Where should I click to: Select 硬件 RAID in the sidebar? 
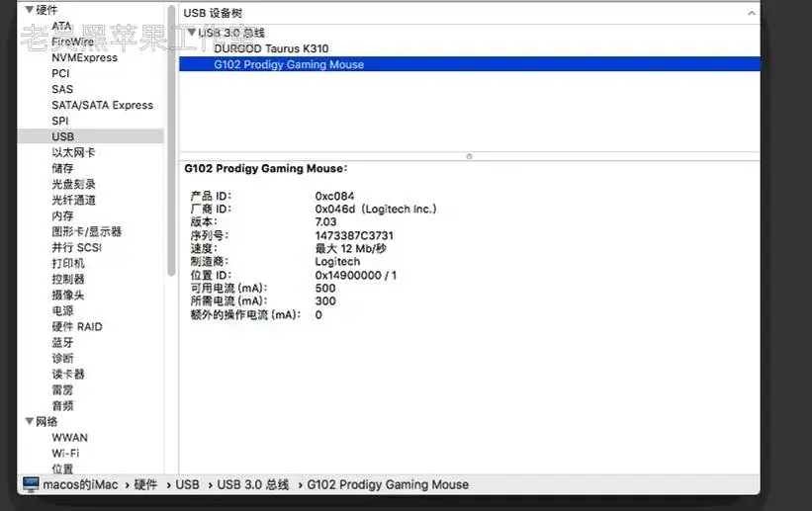tap(77, 327)
